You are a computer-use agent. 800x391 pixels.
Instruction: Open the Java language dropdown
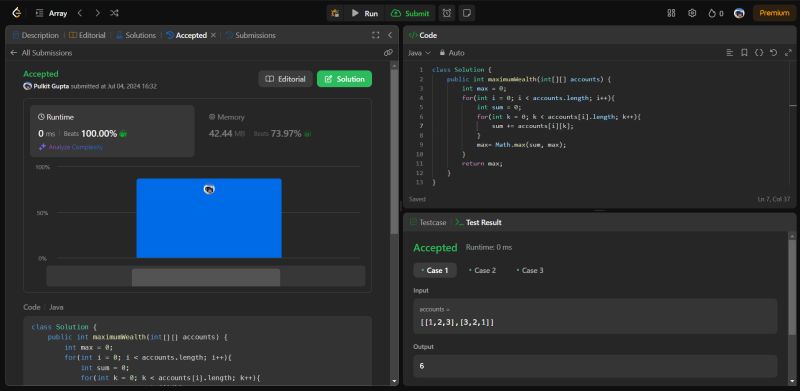pos(419,53)
